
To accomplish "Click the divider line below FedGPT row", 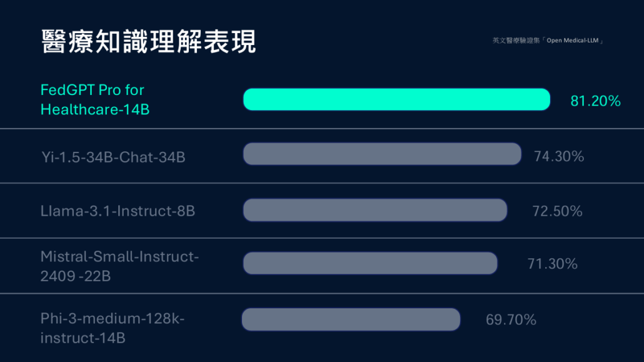I will click(322, 129).
